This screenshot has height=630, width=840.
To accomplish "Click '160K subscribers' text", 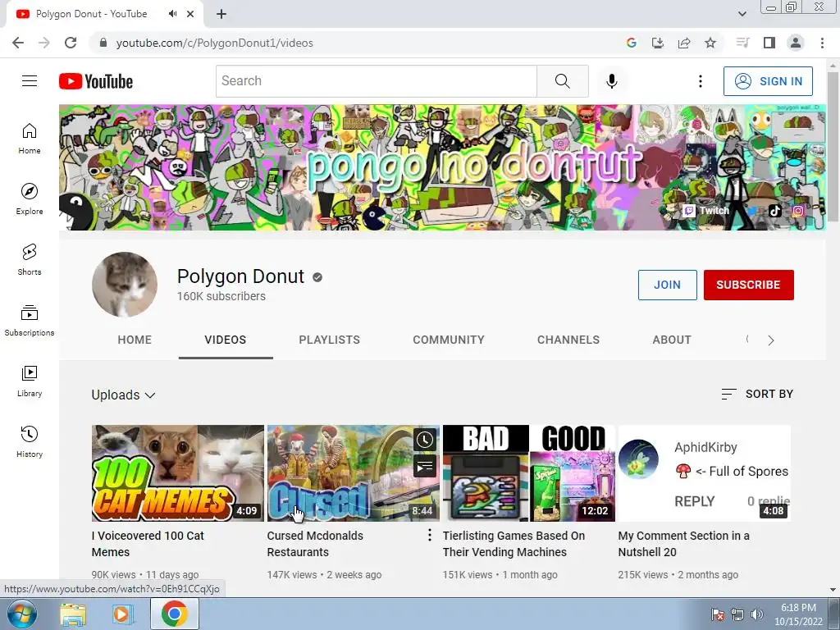I will coord(221,296).
